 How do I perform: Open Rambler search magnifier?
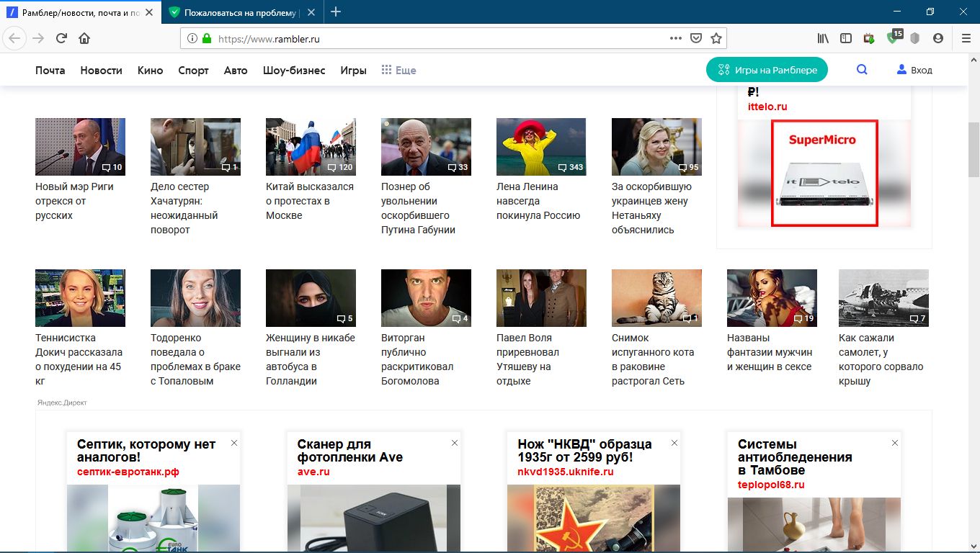(x=862, y=70)
